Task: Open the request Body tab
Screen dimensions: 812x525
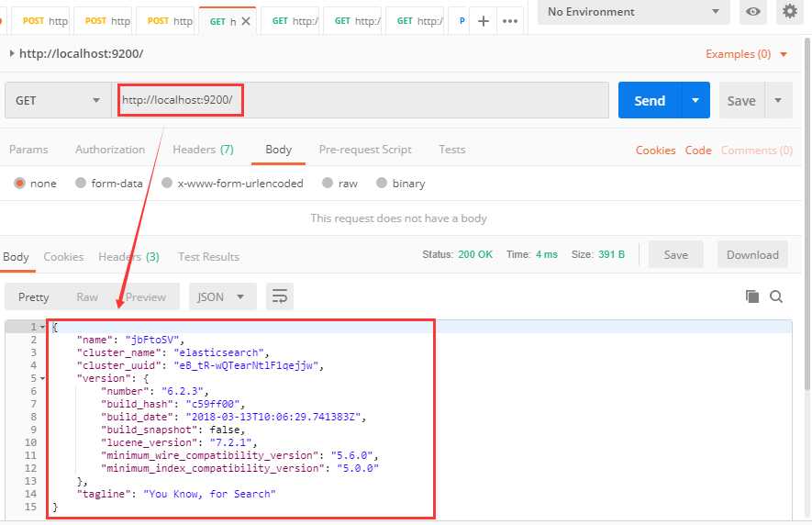Action: [x=279, y=150]
